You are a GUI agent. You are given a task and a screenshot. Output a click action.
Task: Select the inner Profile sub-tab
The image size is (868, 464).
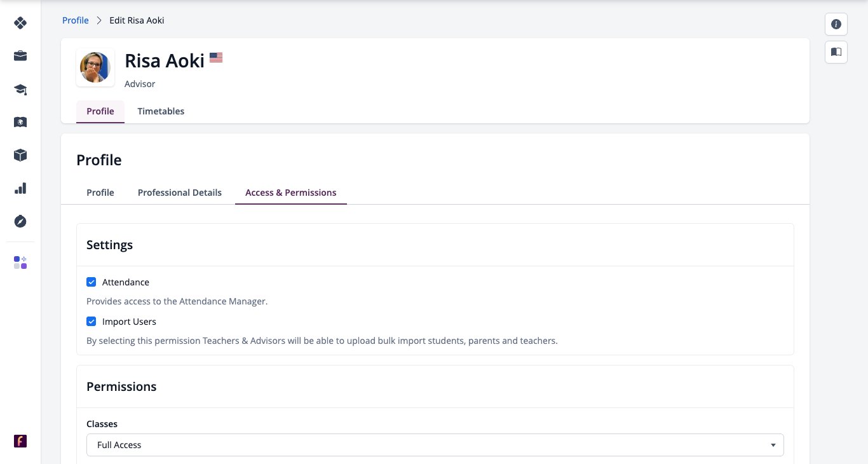point(100,193)
